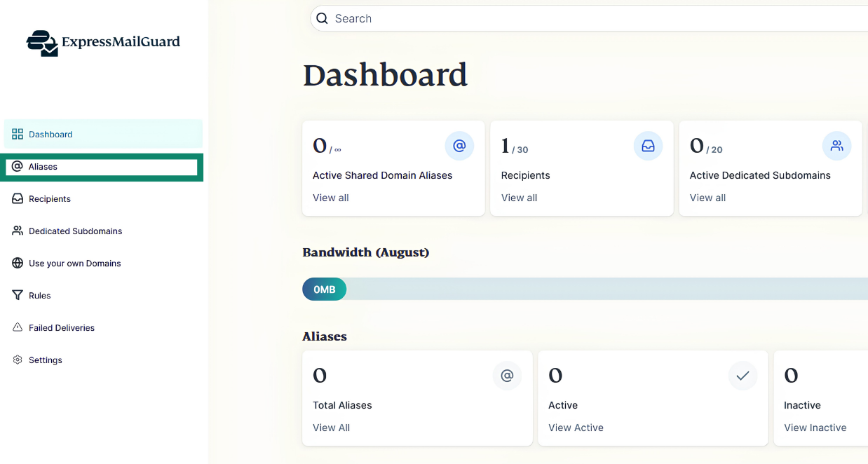The image size is (868, 464).
Task: Click the Dashboard grid icon in sidebar
Action: 18,134
